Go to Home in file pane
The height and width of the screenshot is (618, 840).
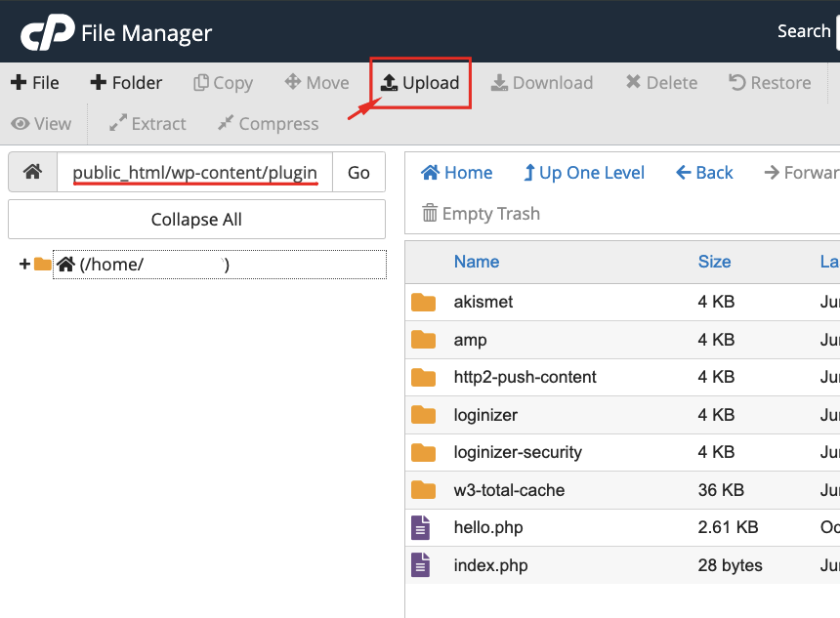pos(456,173)
